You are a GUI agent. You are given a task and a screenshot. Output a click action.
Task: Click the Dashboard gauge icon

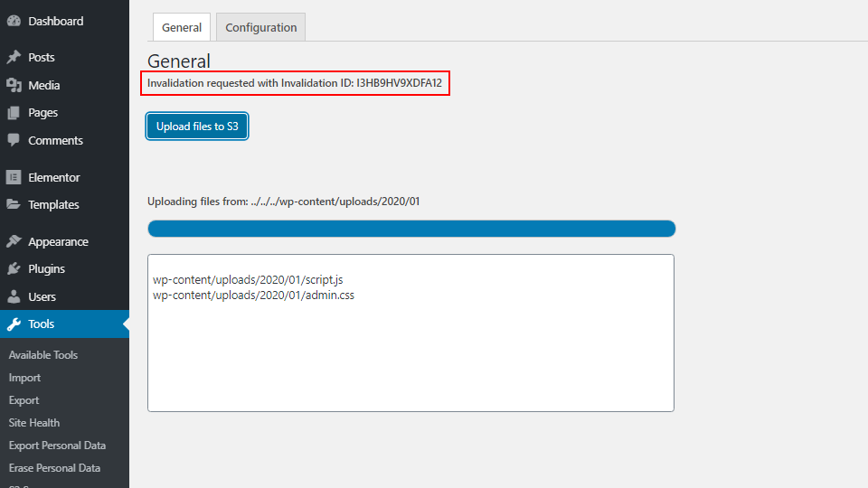14,21
